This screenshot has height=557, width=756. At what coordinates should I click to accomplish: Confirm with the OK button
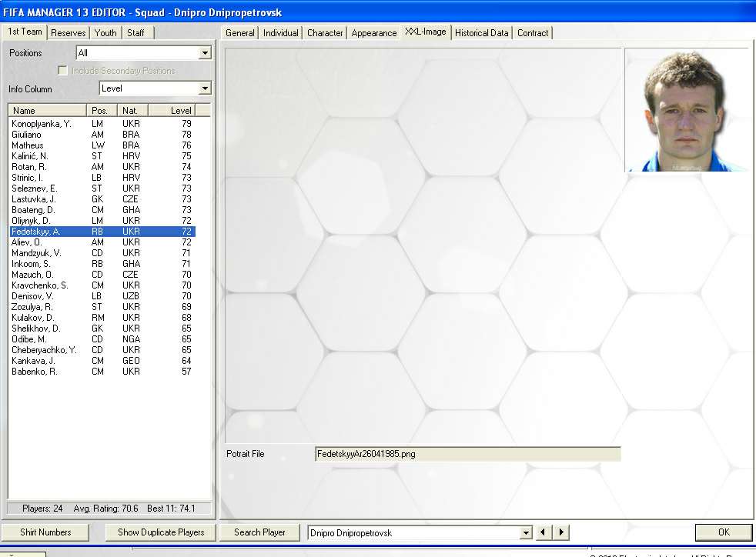(x=723, y=532)
